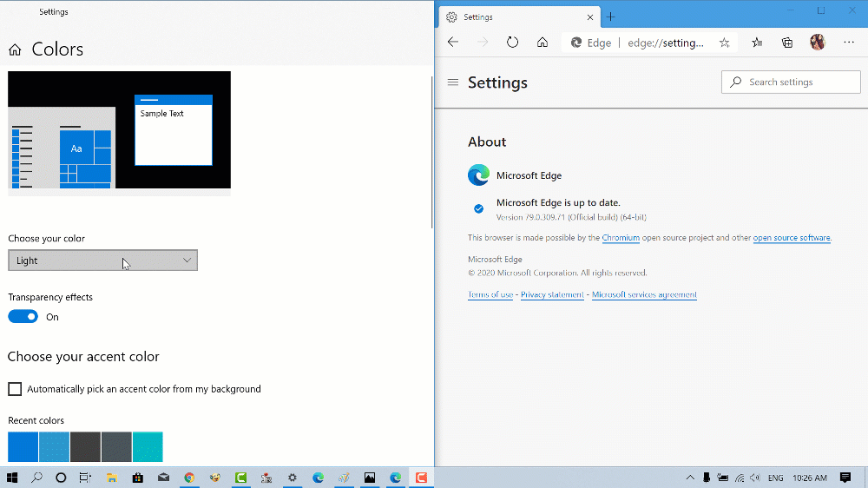Open Edge home page button
This screenshot has height=488, width=868.
click(542, 42)
